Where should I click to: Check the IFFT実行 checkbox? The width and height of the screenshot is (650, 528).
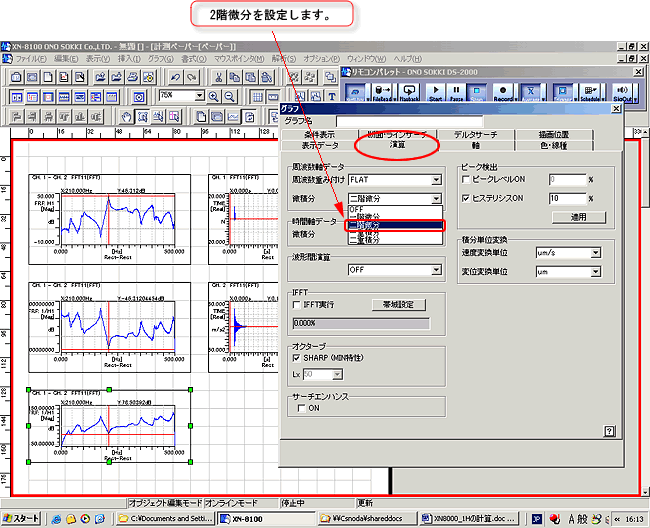[x=296, y=305]
